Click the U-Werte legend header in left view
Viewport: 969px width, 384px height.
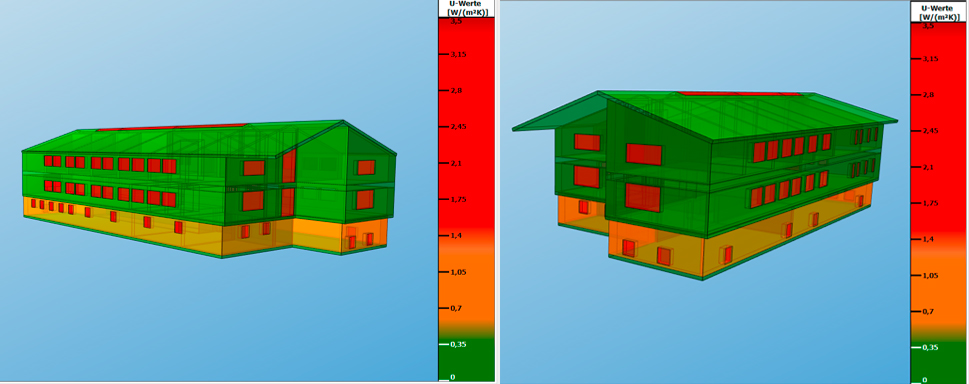[467, 9]
